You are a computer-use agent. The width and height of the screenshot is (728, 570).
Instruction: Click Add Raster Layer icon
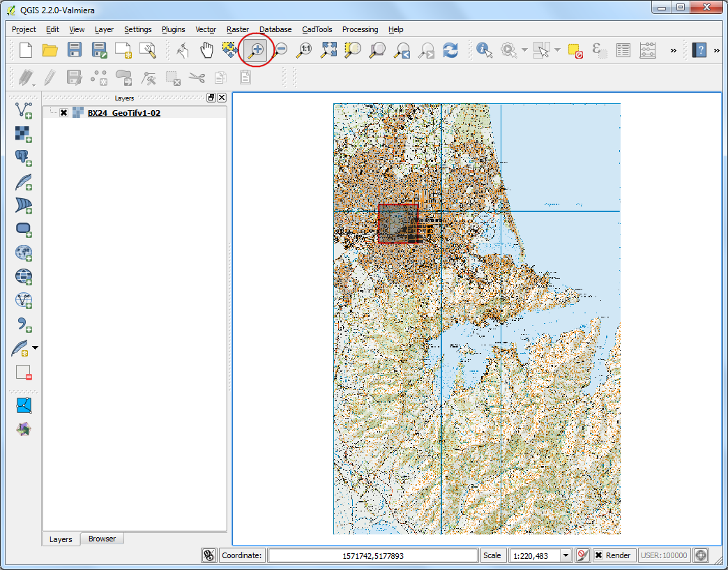point(24,133)
